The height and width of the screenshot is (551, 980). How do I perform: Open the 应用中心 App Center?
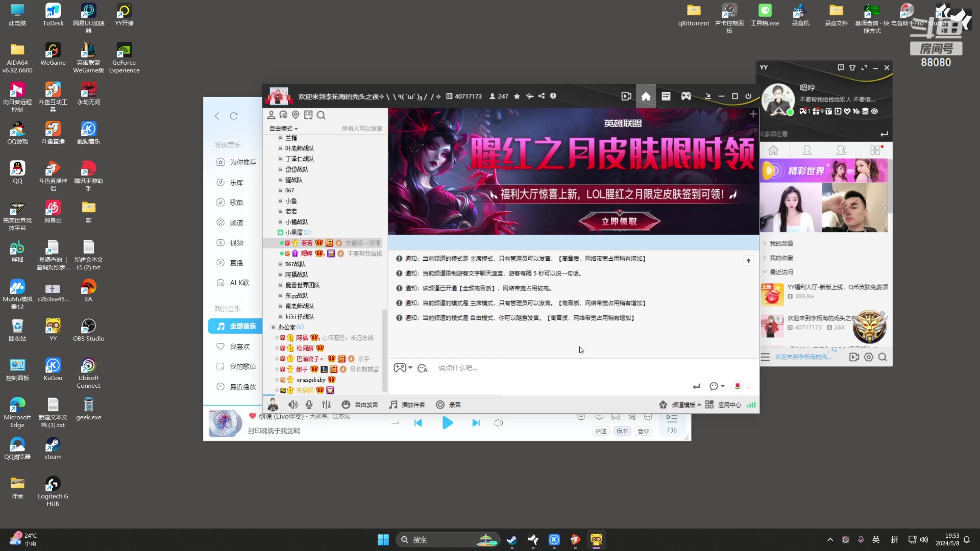coord(729,404)
